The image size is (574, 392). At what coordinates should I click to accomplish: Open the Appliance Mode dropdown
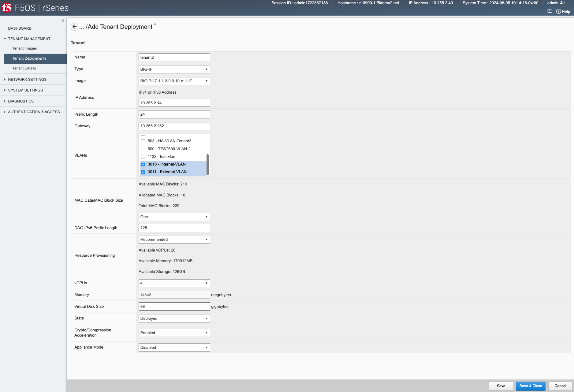174,347
